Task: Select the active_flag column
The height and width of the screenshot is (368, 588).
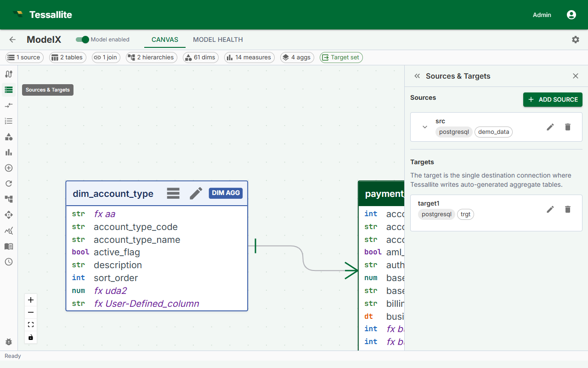Action: pos(157,253)
